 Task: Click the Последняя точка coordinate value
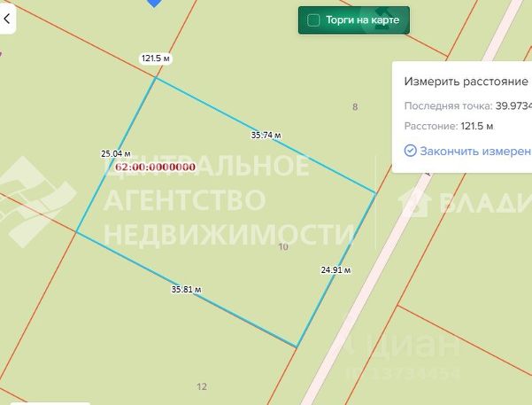[x=513, y=106]
